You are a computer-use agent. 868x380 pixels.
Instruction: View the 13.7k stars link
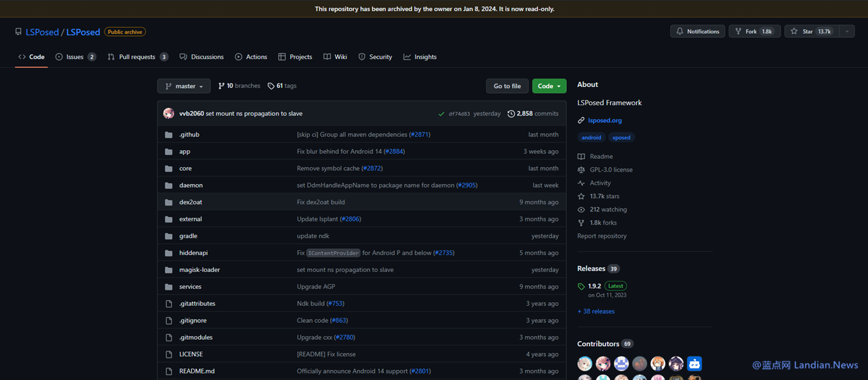598,196
